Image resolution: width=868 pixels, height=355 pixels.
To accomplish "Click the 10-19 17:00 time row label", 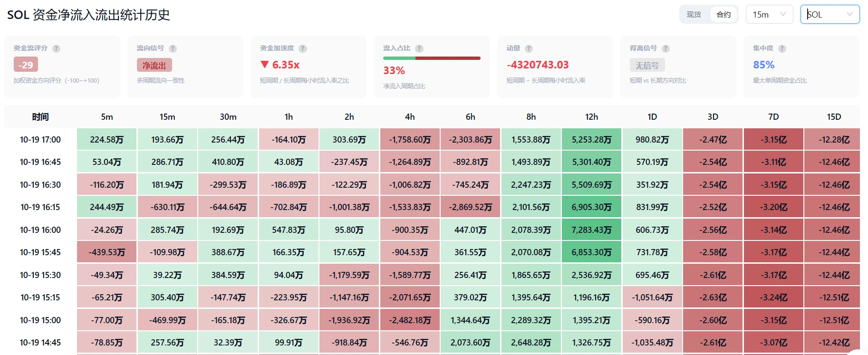I will [40, 140].
